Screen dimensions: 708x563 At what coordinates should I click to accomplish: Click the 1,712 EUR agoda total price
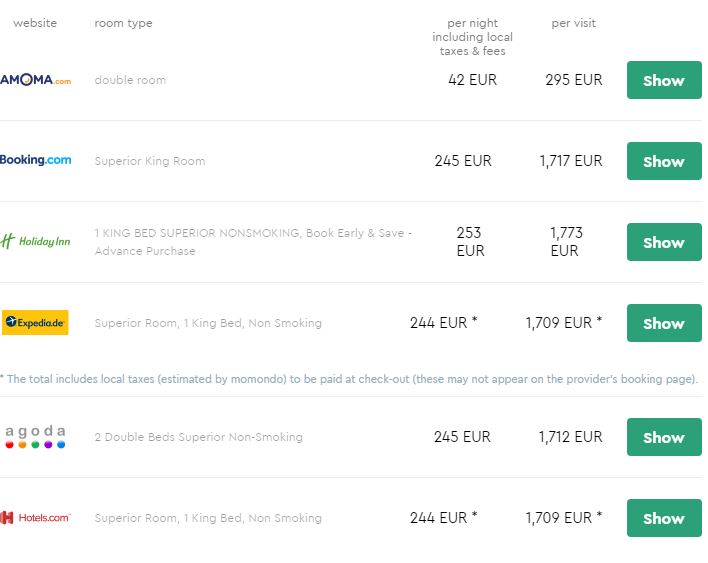(570, 437)
